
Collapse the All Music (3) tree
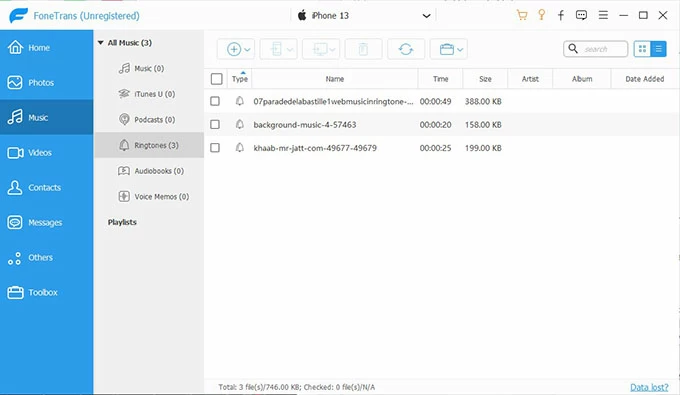[x=101, y=42]
